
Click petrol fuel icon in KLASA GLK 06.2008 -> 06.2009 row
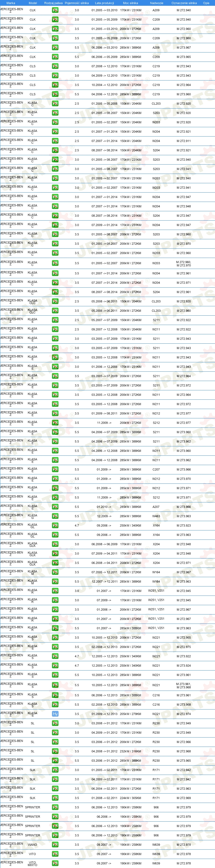click(x=55, y=544)
